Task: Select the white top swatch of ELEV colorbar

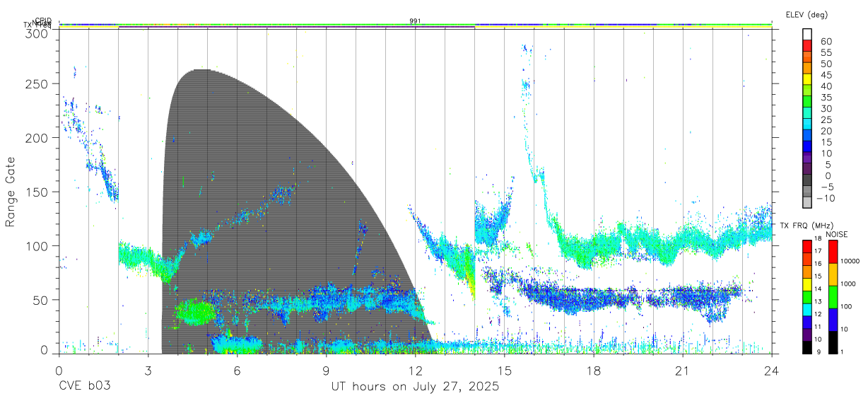Action: coord(807,34)
